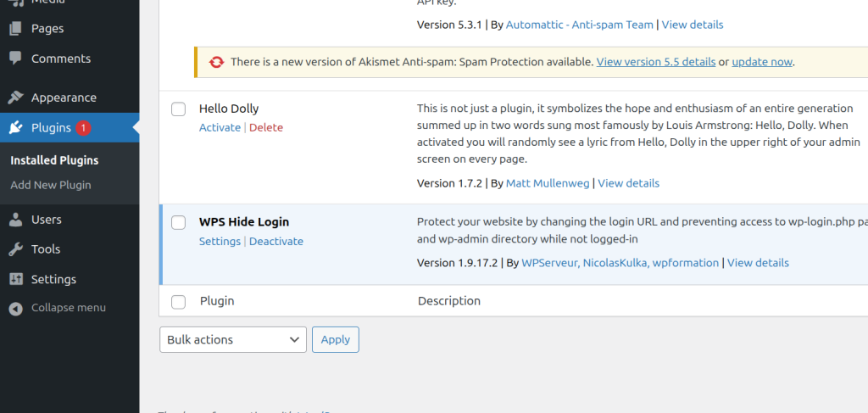Click the Settings sliders icon
This screenshot has height=413, width=868.
[15, 279]
